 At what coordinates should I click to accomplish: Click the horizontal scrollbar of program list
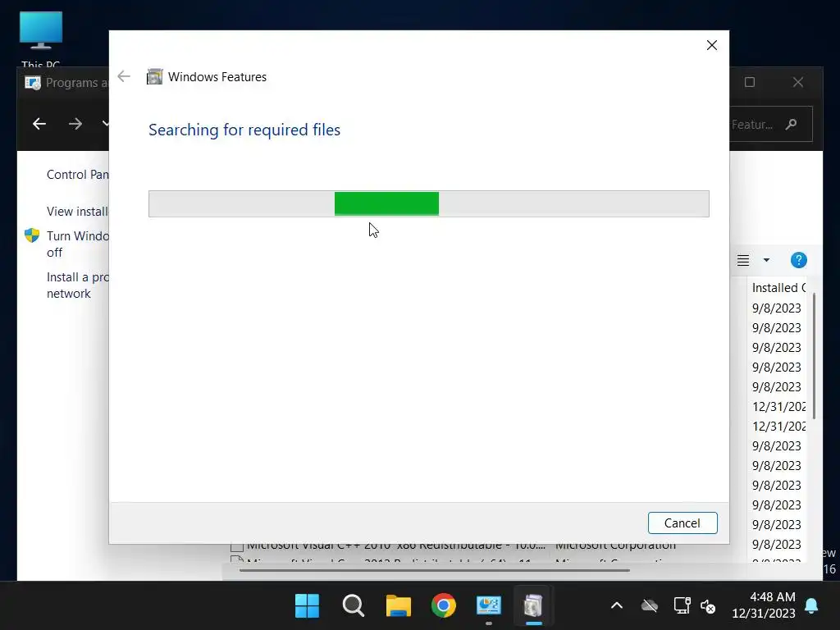[435, 571]
